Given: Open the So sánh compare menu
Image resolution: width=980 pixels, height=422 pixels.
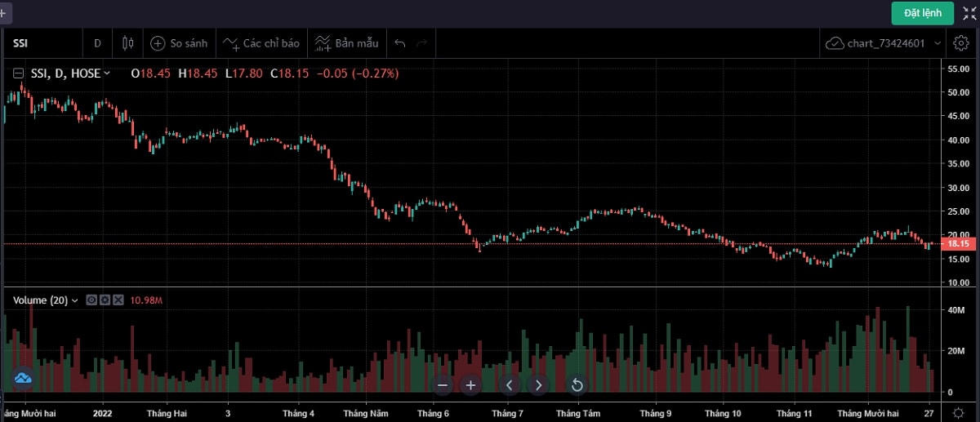Looking at the screenshot, I should click(178, 42).
